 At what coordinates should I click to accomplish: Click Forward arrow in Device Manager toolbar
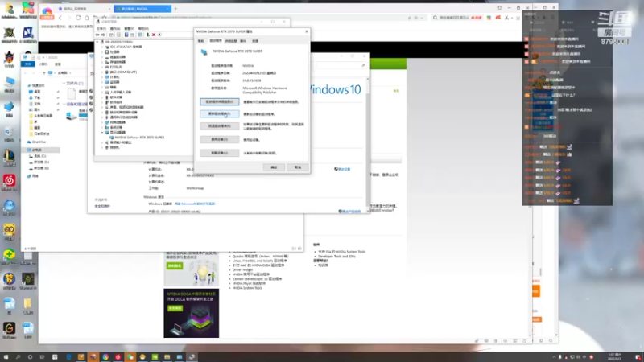(x=103, y=35)
